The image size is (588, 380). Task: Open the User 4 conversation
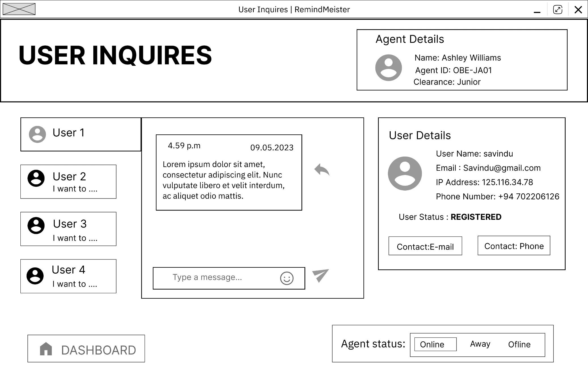tap(68, 276)
